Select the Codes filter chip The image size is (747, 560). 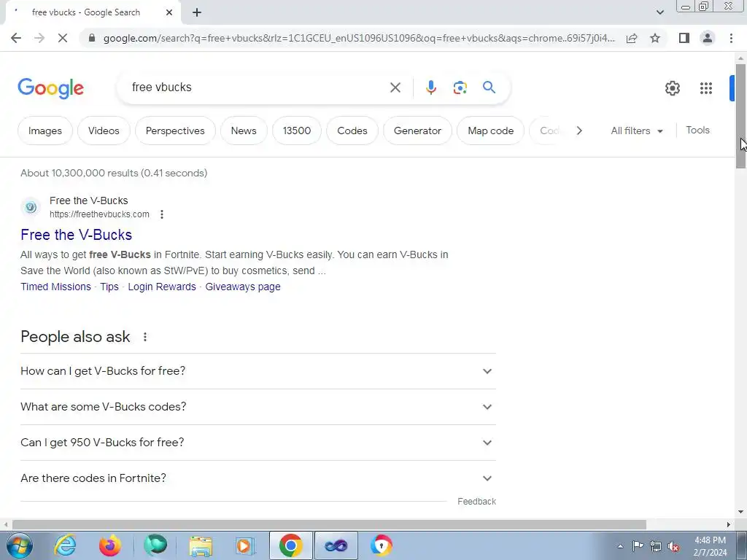pyautogui.click(x=352, y=131)
